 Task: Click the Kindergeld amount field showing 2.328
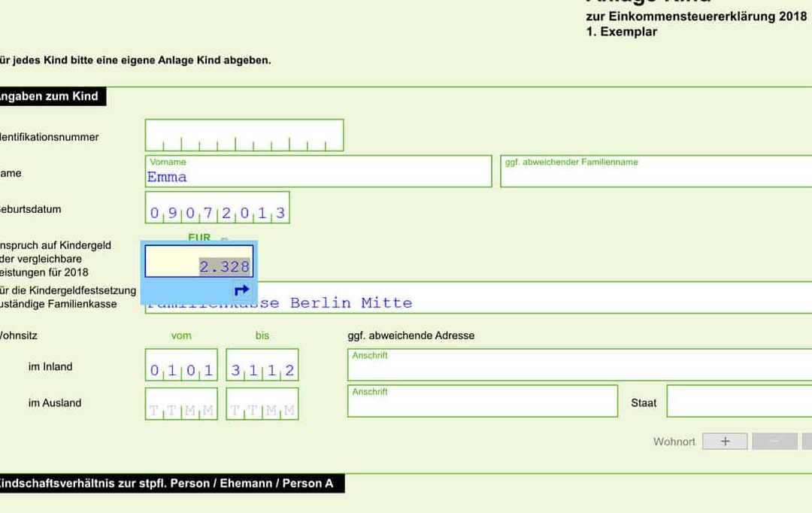[199, 262]
